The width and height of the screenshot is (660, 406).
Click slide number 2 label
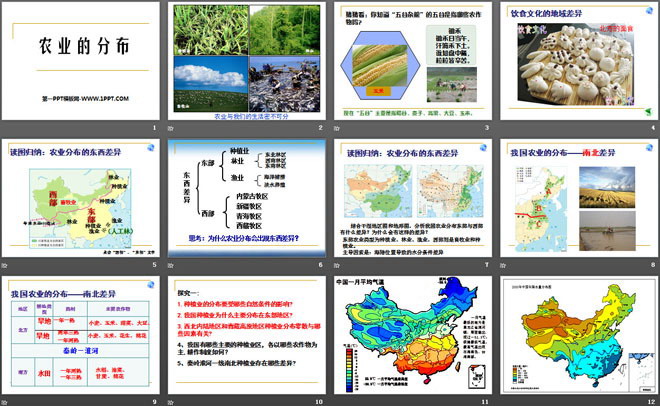pos(320,127)
